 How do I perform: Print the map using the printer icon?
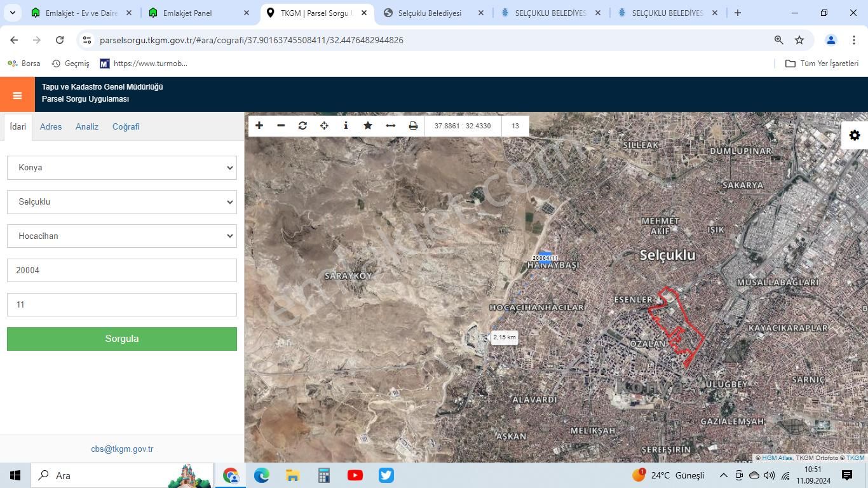413,126
